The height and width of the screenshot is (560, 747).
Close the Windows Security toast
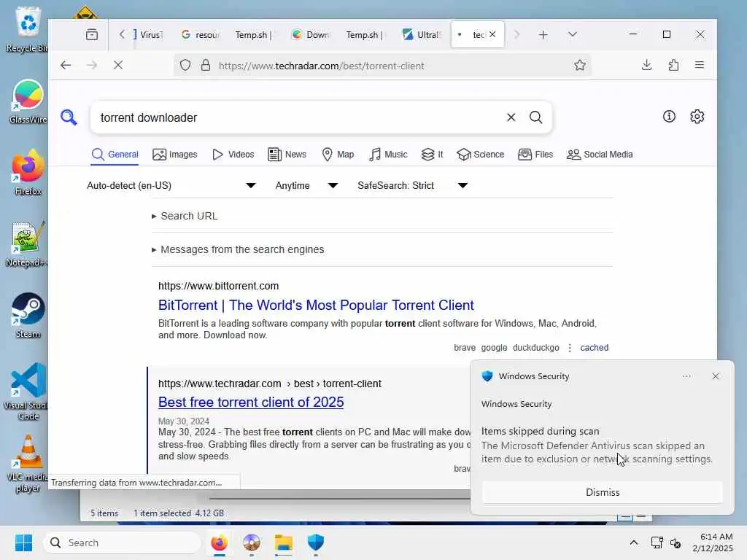(x=716, y=376)
